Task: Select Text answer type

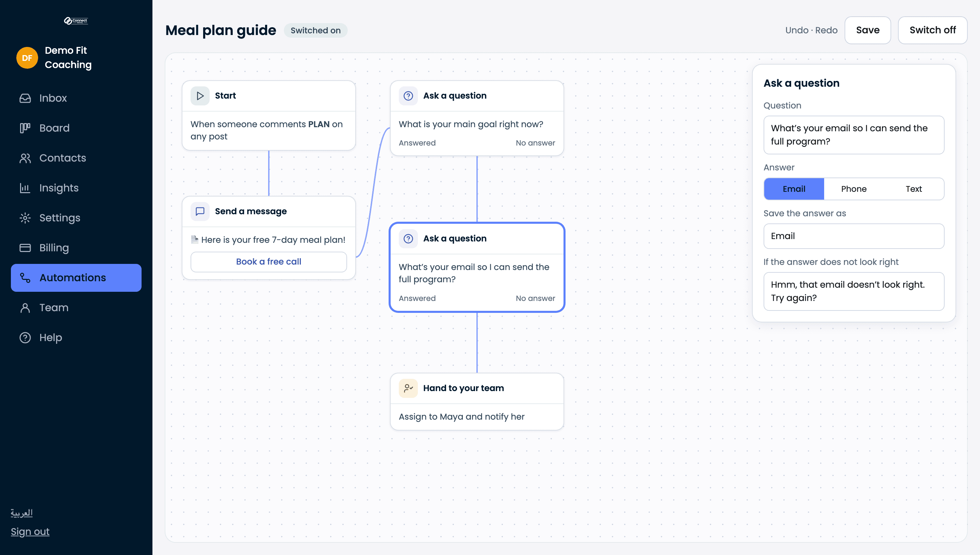Action: (x=914, y=189)
